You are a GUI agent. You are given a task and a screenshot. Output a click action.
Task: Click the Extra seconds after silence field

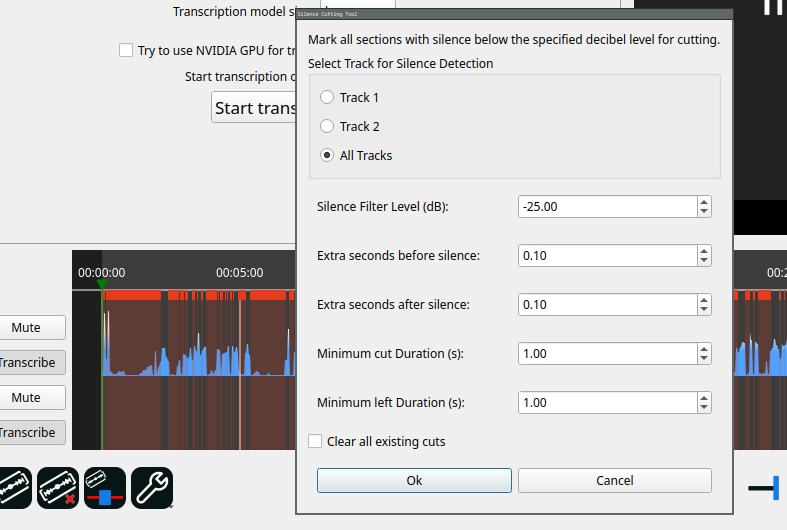(607, 305)
